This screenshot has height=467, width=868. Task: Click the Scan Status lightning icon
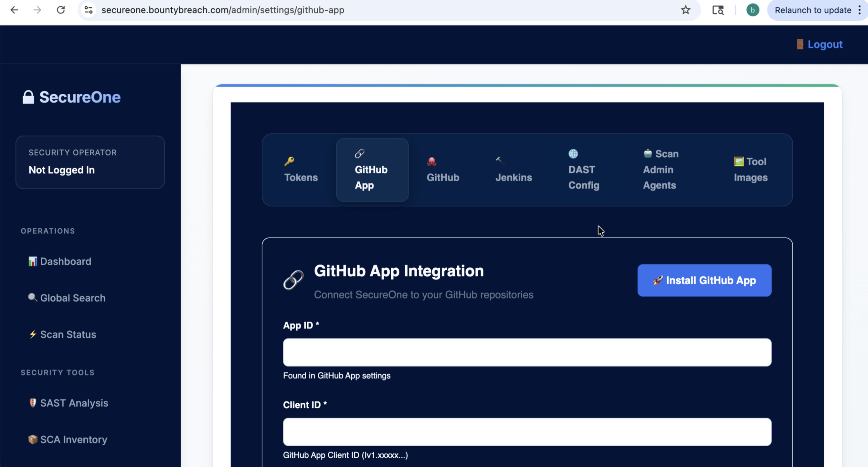click(33, 334)
